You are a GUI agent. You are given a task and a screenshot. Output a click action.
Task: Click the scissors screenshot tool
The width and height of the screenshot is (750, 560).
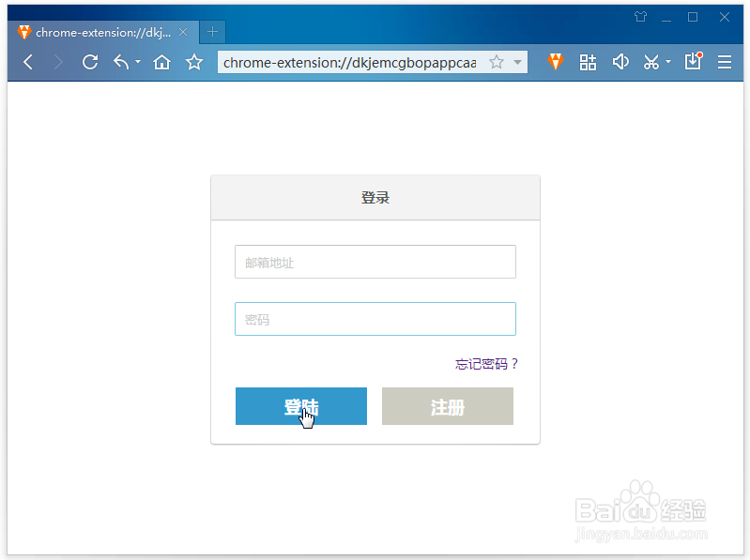(x=651, y=62)
